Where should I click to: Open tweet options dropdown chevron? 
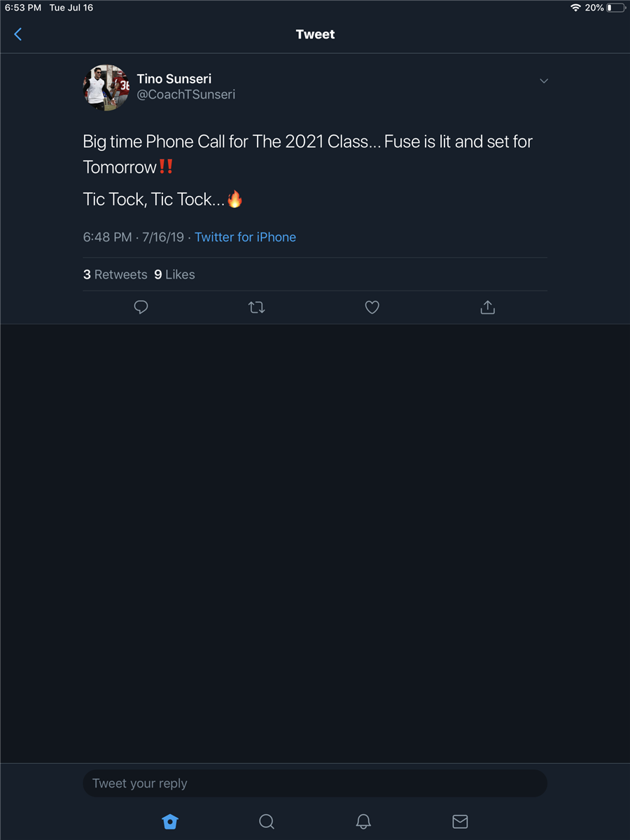[544, 81]
